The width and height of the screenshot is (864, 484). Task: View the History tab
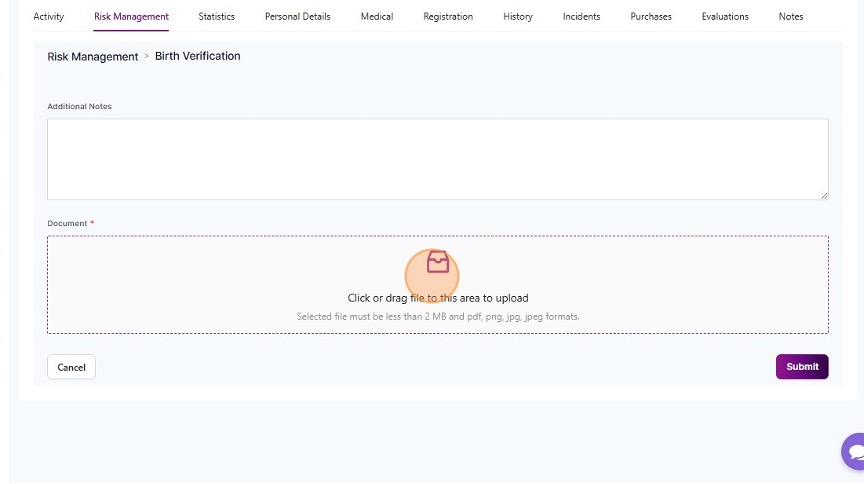click(x=518, y=17)
